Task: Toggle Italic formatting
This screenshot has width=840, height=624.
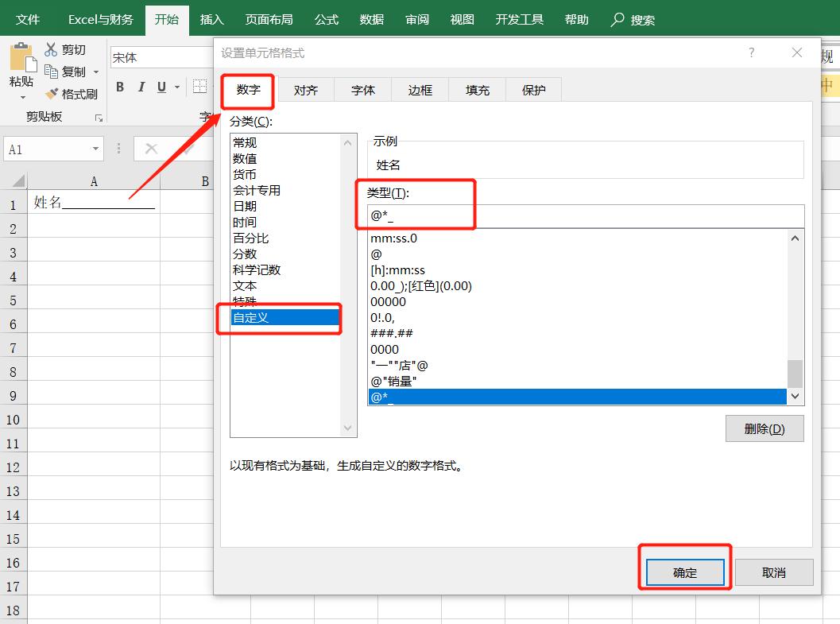Action: click(x=140, y=87)
